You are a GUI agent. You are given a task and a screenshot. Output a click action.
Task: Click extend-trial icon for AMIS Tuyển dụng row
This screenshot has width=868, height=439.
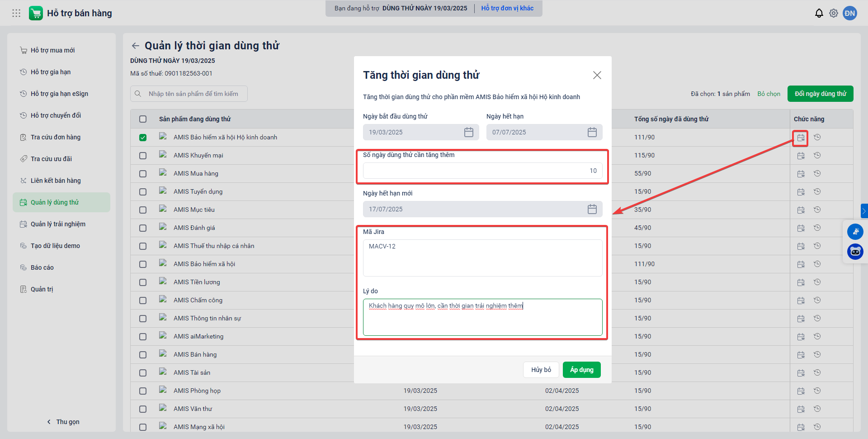[801, 192]
